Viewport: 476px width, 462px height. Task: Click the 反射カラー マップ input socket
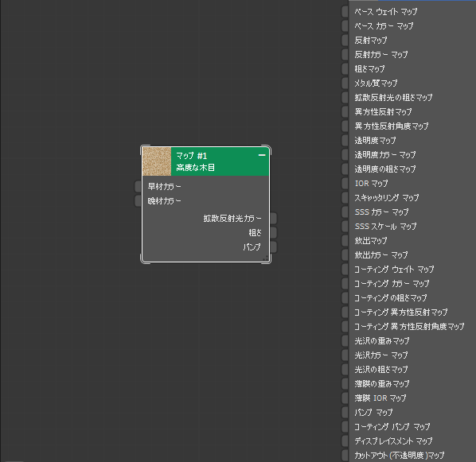[x=345, y=54]
